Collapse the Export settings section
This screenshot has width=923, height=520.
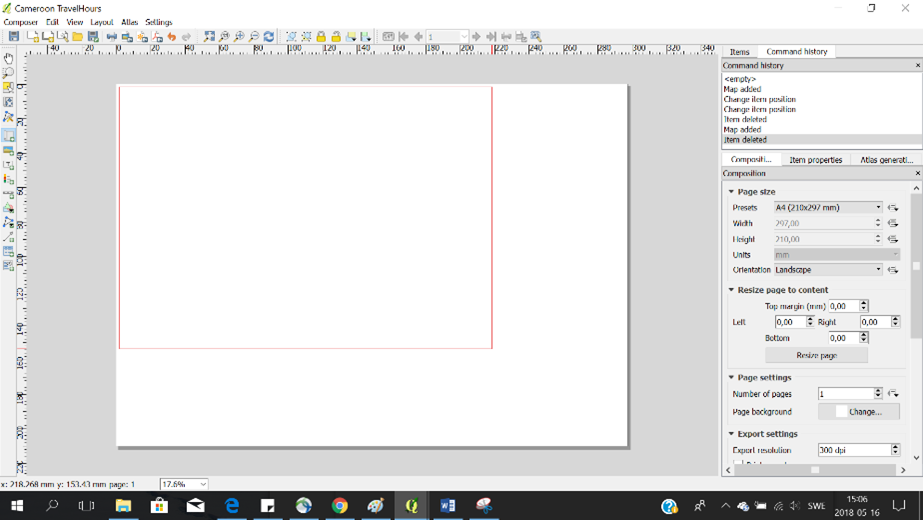(x=731, y=434)
